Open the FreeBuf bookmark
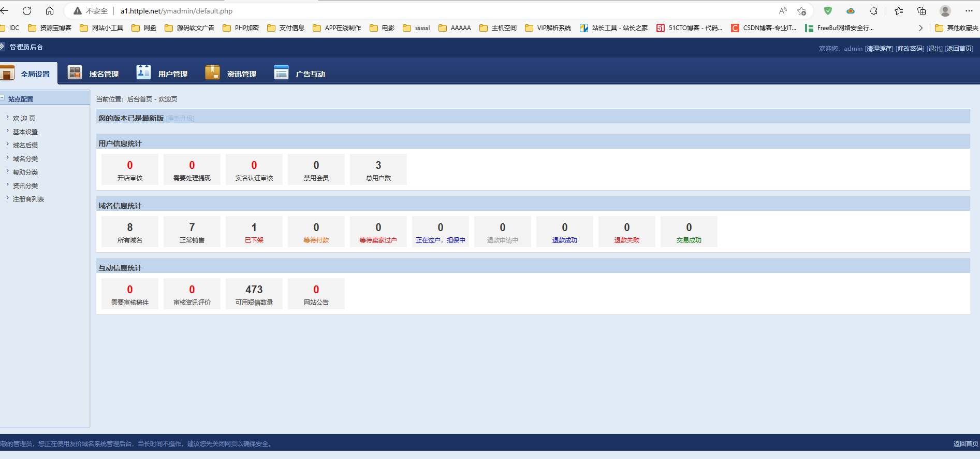This screenshot has height=459, width=980. coord(840,28)
